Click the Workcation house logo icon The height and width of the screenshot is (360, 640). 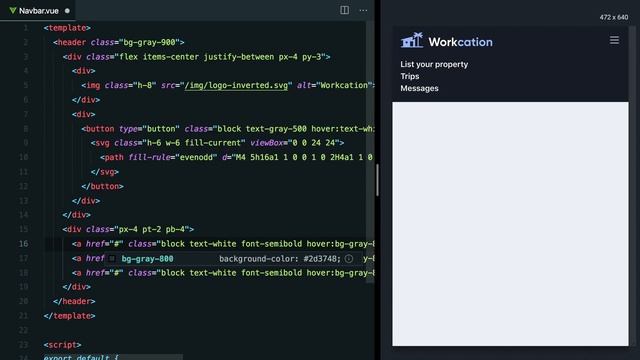coord(412,40)
